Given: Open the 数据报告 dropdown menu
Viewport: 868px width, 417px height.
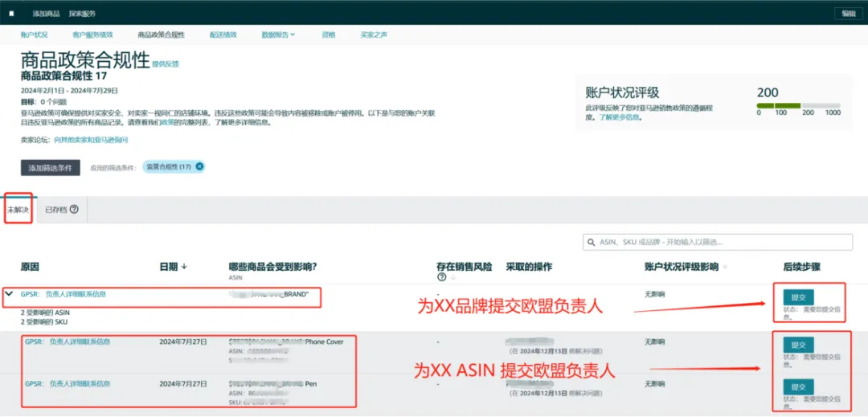Looking at the screenshot, I should click(278, 35).
